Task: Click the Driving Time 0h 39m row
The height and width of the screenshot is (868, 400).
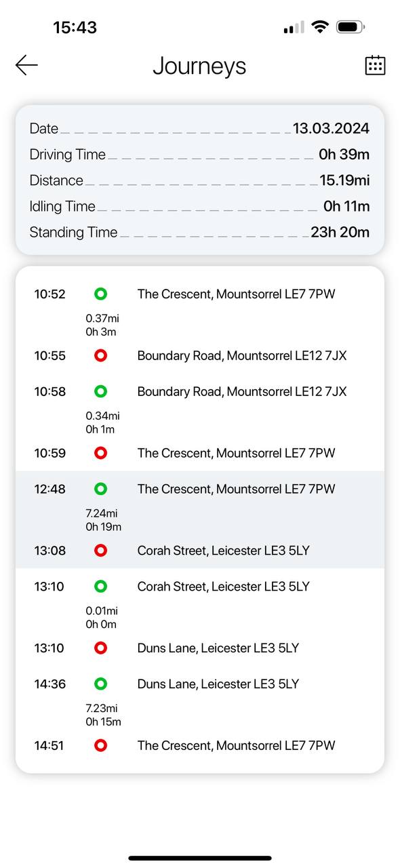Action: coord(200,155)
